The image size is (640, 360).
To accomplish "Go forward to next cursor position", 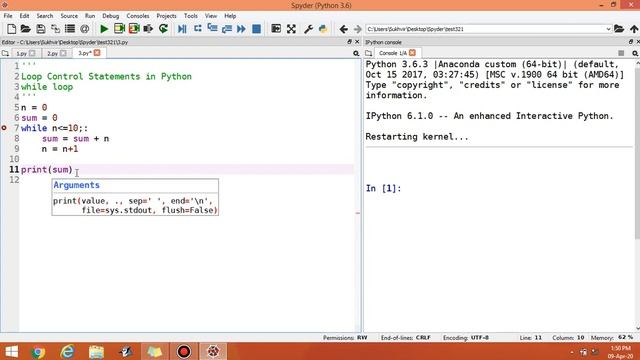I will (358, 29).
